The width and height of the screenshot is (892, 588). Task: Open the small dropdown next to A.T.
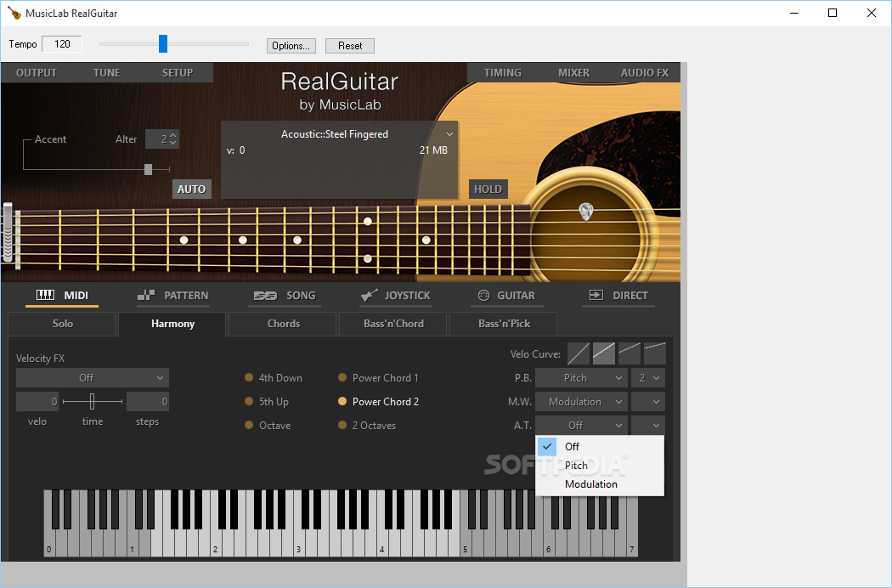tap(648, 425)
